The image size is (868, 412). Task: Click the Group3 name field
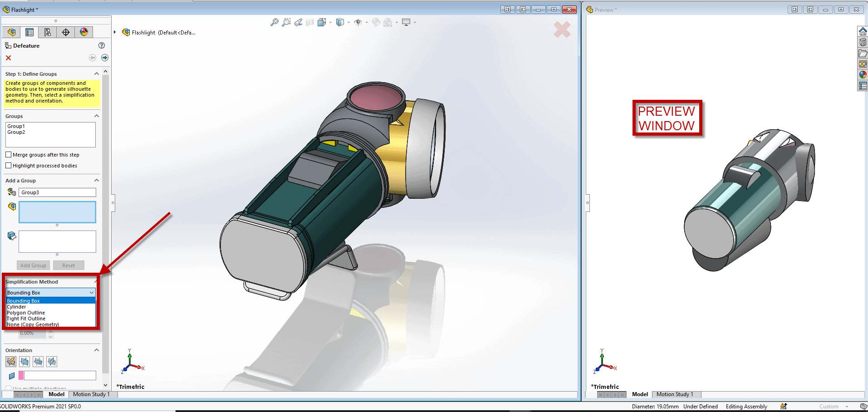pyautogui.click(x=57, y=192)
